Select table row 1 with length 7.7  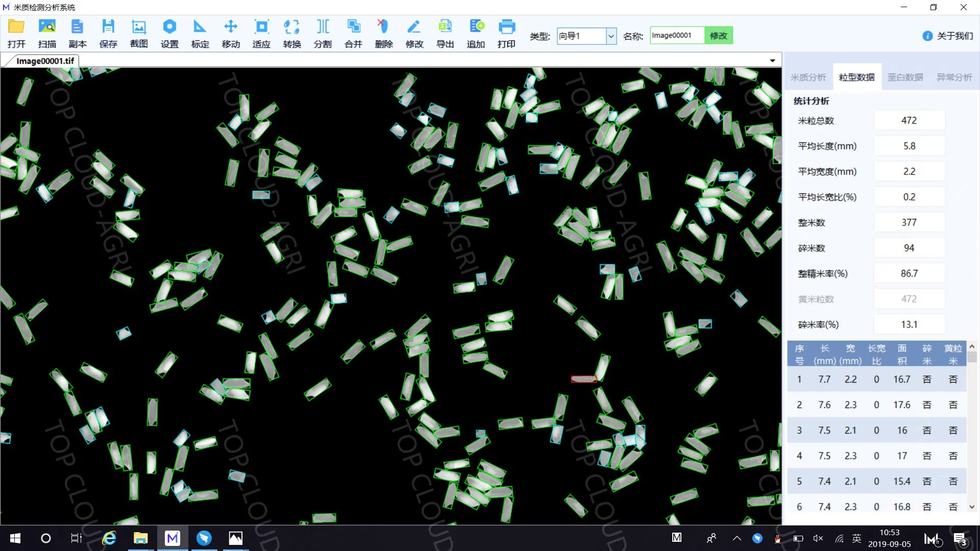[877, 379]
